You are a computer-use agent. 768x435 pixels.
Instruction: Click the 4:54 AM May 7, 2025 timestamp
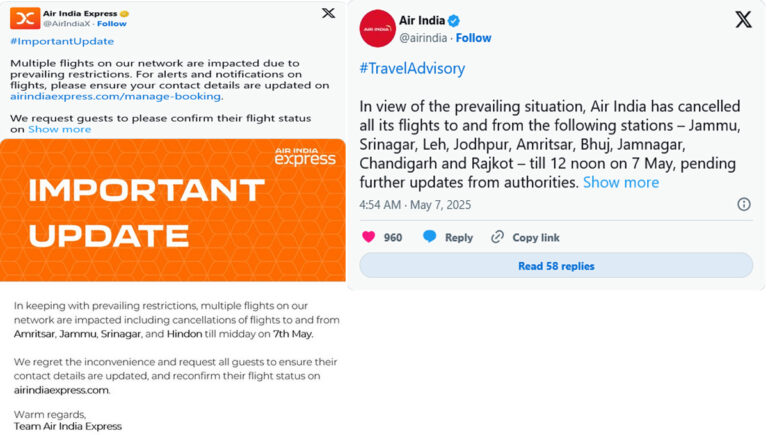tap(415, 205)
